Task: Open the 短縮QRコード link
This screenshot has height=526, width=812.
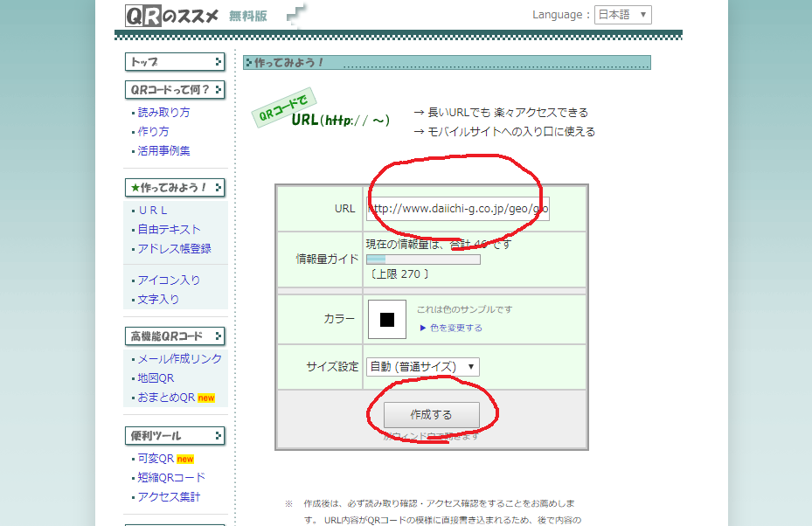Action: click(x=171, y=477)
